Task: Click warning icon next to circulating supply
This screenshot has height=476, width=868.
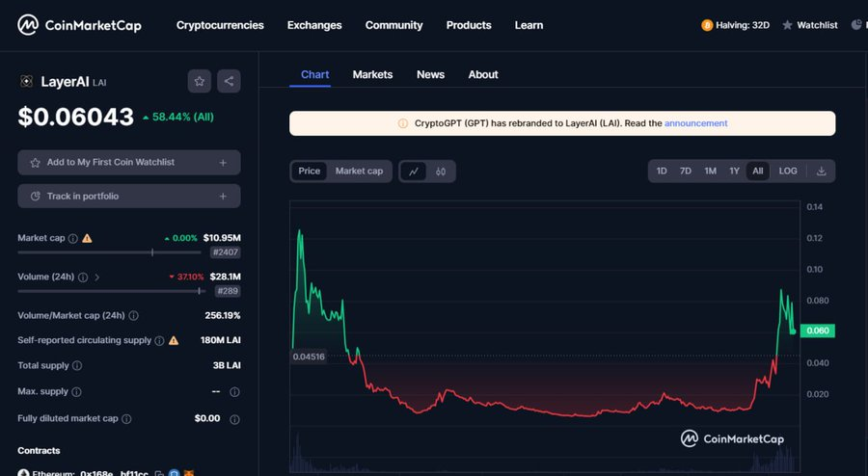Action: pyautogui.click(x=174, y=340)
